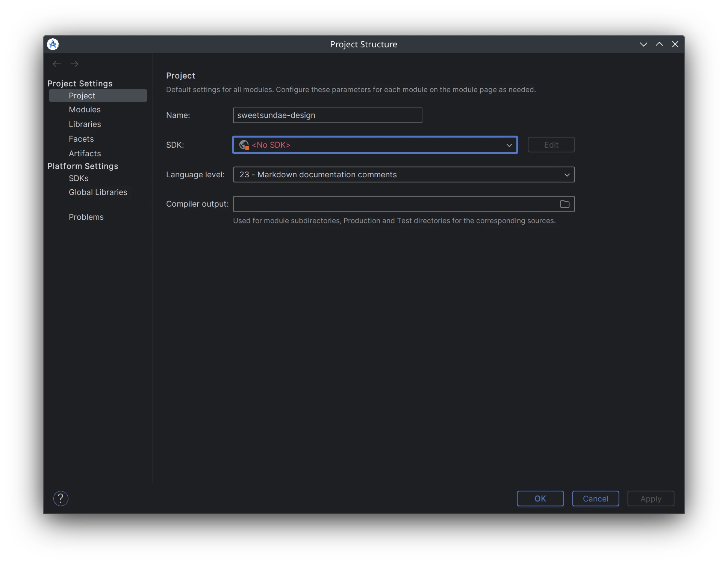The image size is (728, 565).
Task: Click the up-chevron icon in the title bar
Action: tap(659, 44)
